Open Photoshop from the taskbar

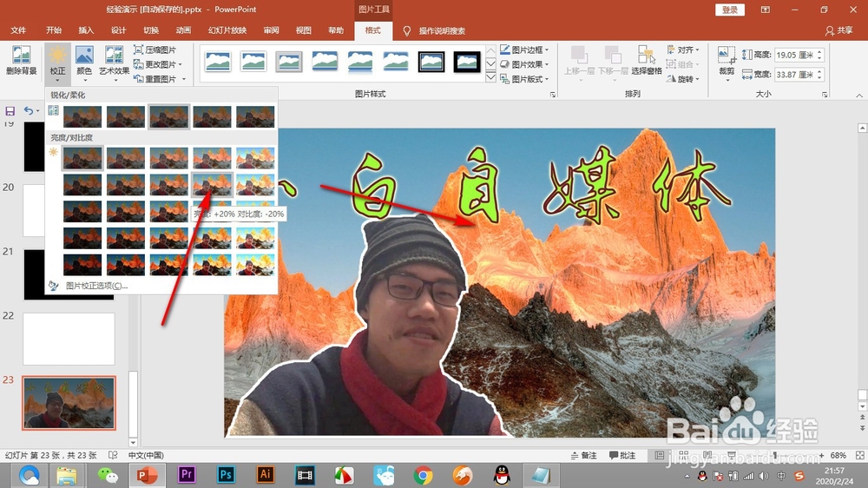pyautogui.click(x=226, y=475)
